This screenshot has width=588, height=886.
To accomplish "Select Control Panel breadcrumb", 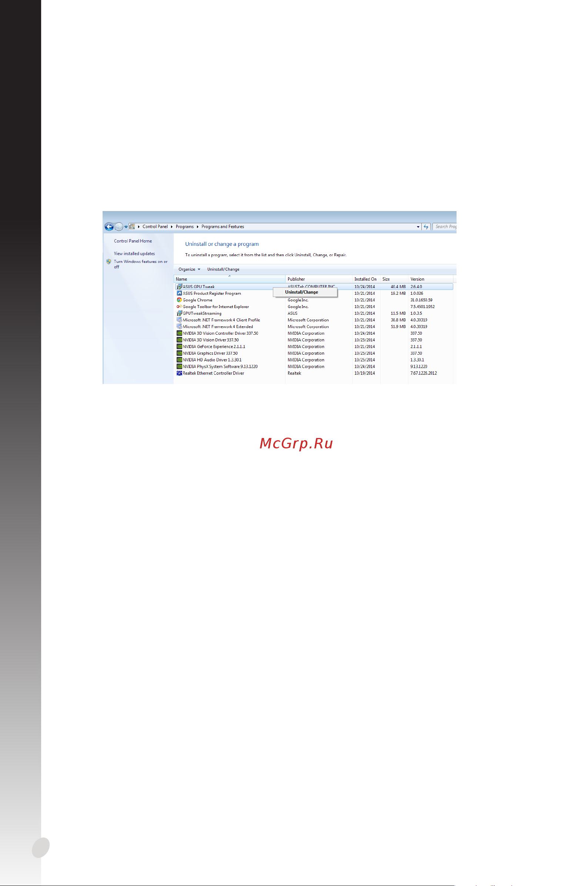I will point(155,227).
